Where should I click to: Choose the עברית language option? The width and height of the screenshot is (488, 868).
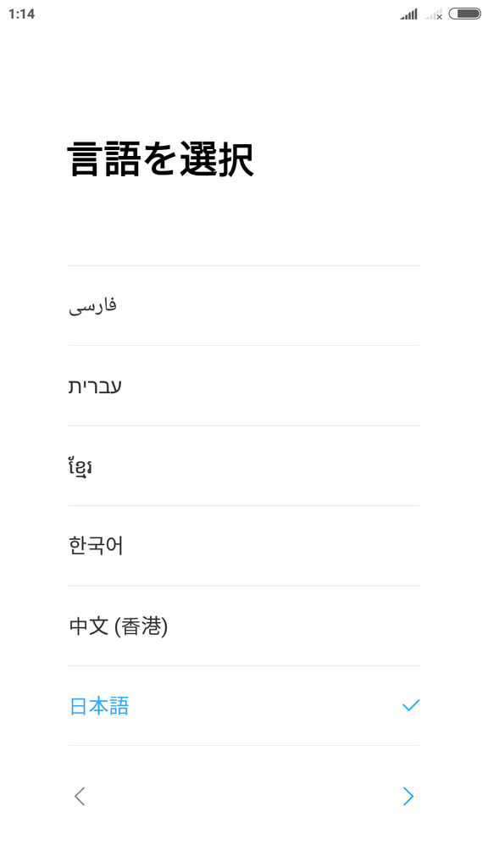pos(243,386)
